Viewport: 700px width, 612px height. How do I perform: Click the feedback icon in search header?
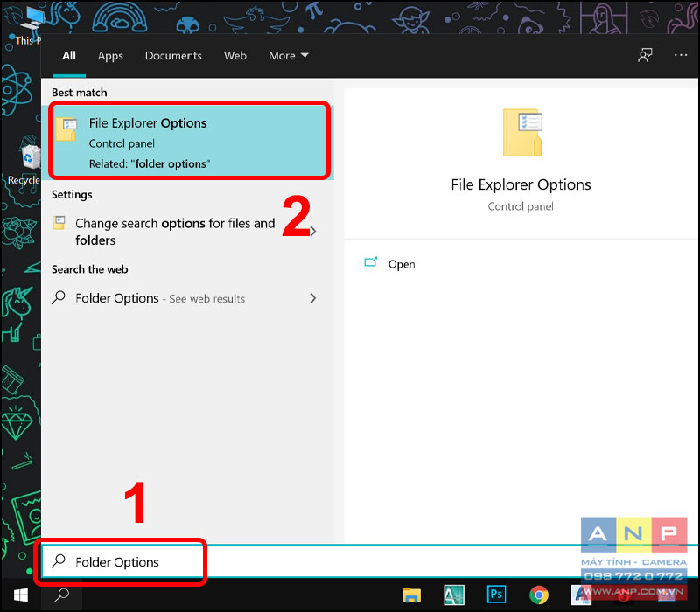coord(645,55)
